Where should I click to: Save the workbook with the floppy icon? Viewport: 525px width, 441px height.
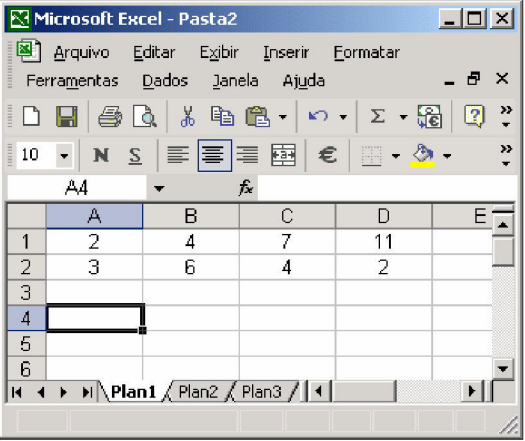coord(66,116)
